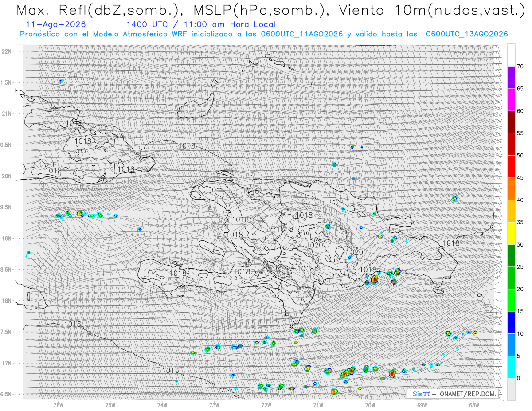Click the truncated '7.5N' latitude label
Screen dimensions: 532x411
click(6, 332)
